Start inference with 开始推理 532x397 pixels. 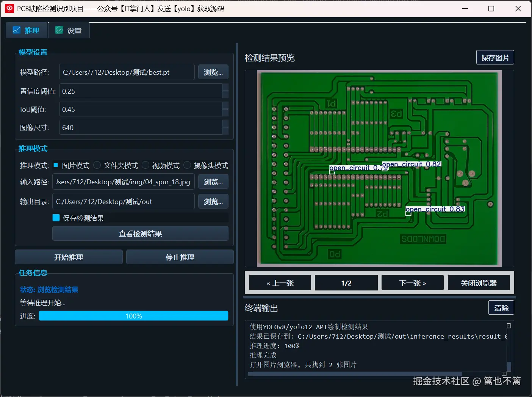[69, 257]
